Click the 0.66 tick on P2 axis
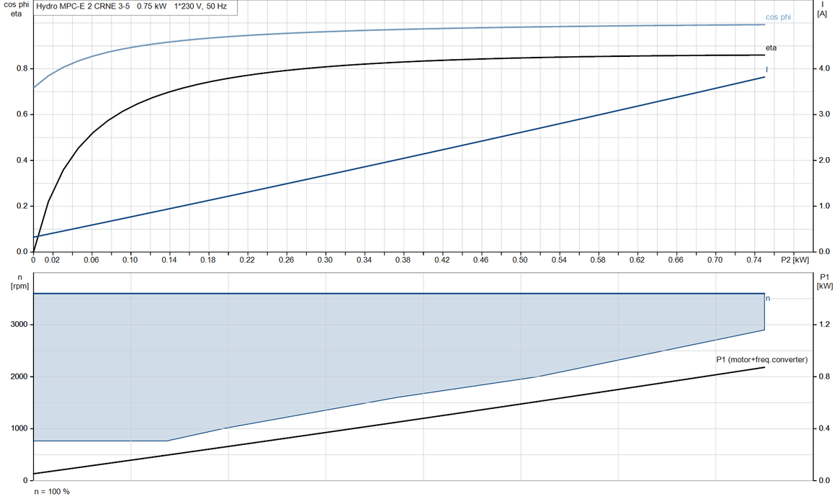Viewport: 837px width, 504px height. (676, 260)
